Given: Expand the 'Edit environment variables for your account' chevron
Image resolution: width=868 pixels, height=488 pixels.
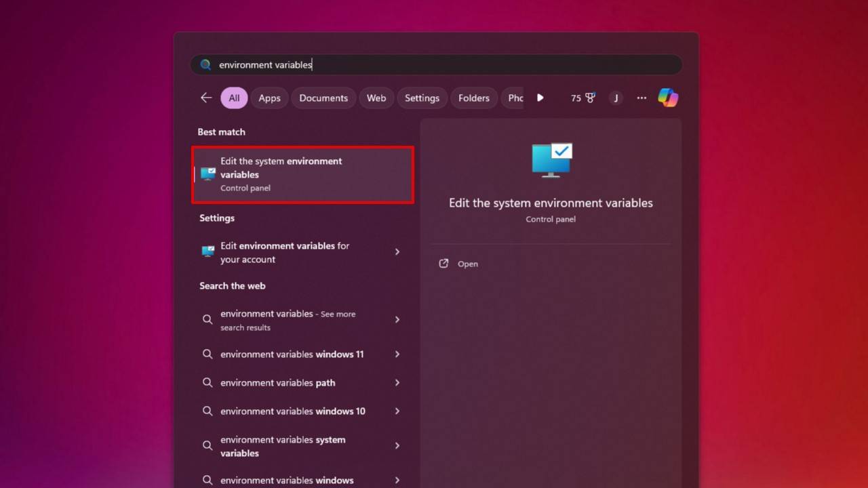Looking at the screenshot, I should point(397,251).
